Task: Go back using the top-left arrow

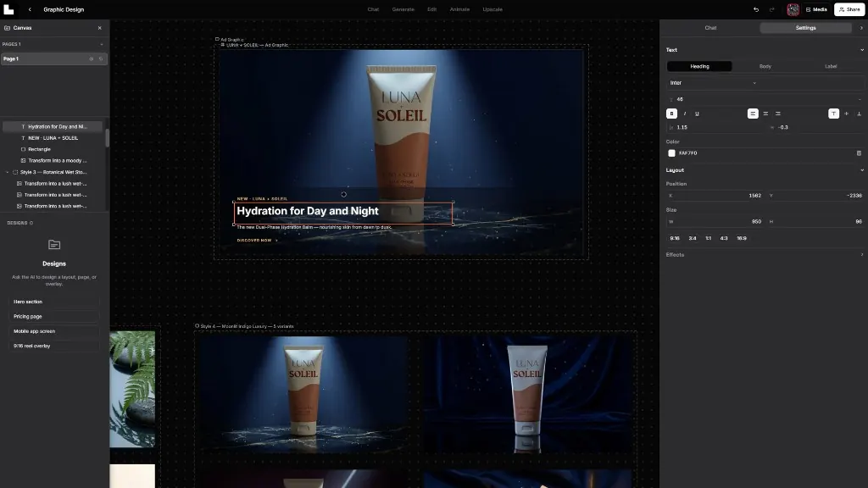Action: [30, 9]
